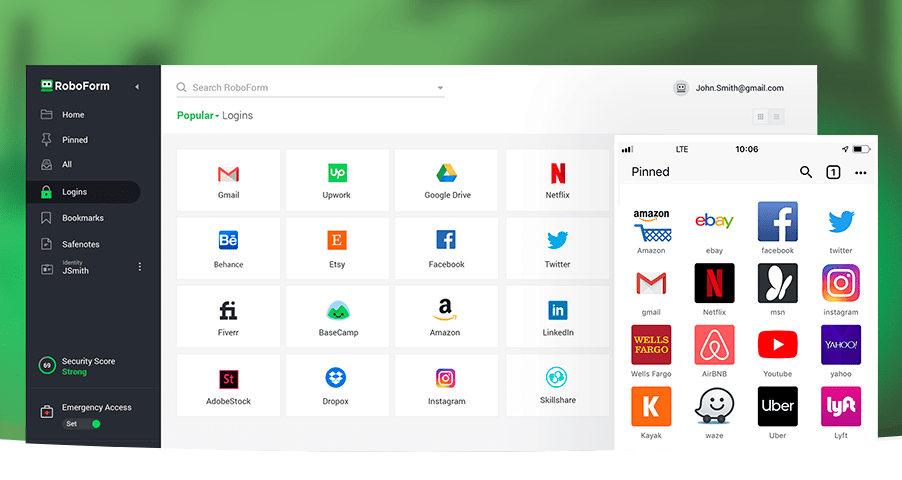Image resolution: width=902 pixels, height=480 pixels.
Task: Click the John.Smith@gmail.com account button
Action: [729, 88]
